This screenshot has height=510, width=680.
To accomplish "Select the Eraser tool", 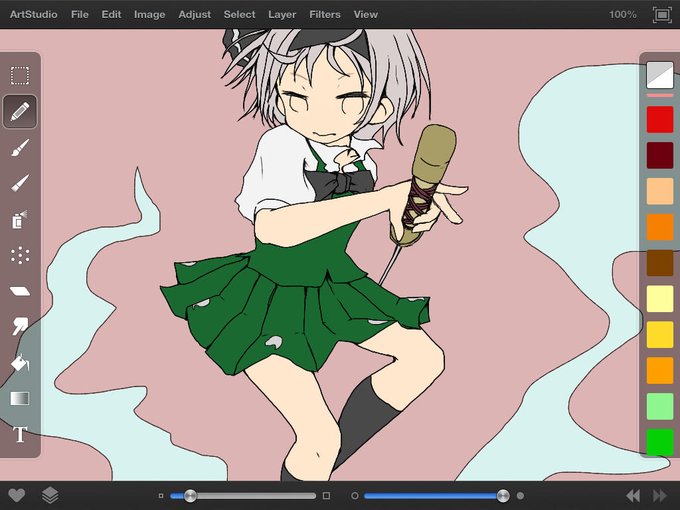I will point(20,291).
